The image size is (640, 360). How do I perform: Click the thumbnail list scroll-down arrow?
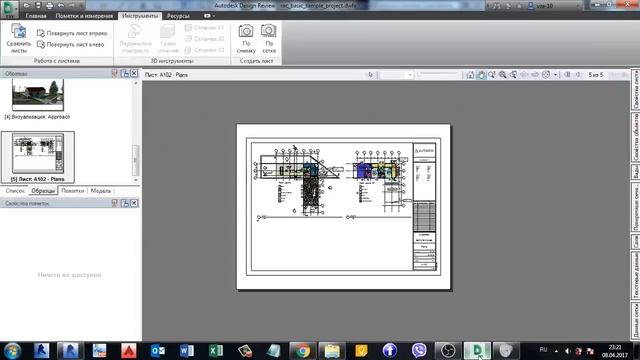pos(136,180)
